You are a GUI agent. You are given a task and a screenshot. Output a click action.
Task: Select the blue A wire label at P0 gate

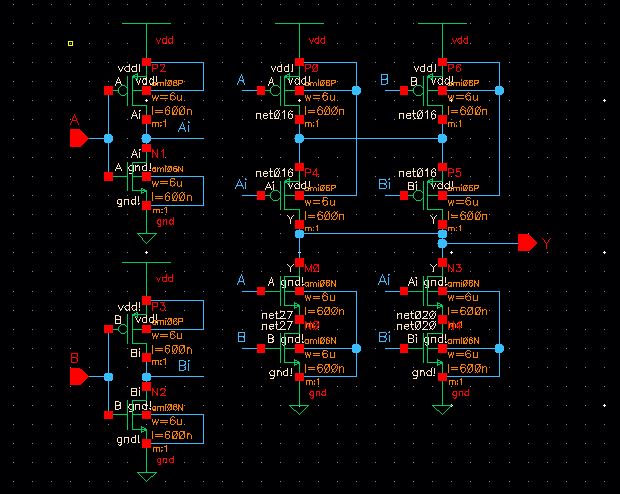(x=241, y=80)
